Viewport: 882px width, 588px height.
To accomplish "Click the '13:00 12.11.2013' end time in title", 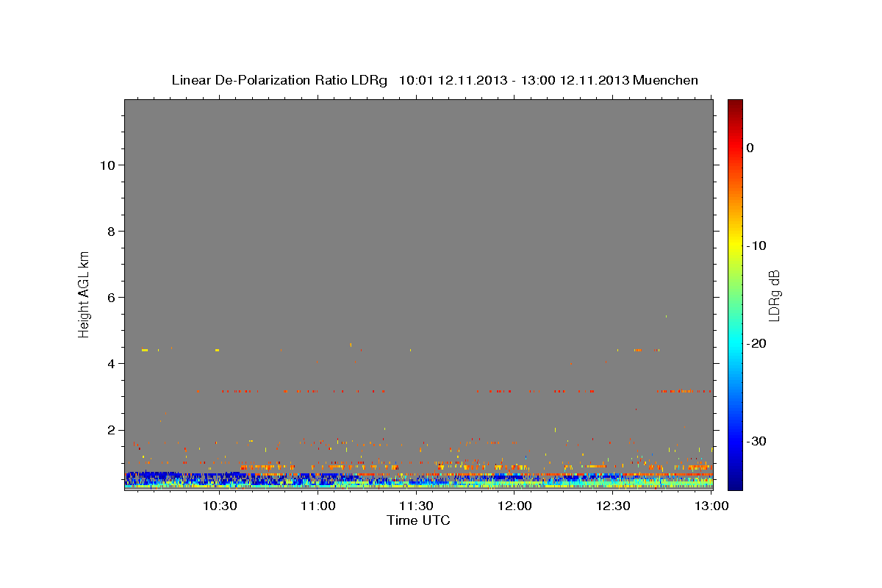I will coord(575,80).
